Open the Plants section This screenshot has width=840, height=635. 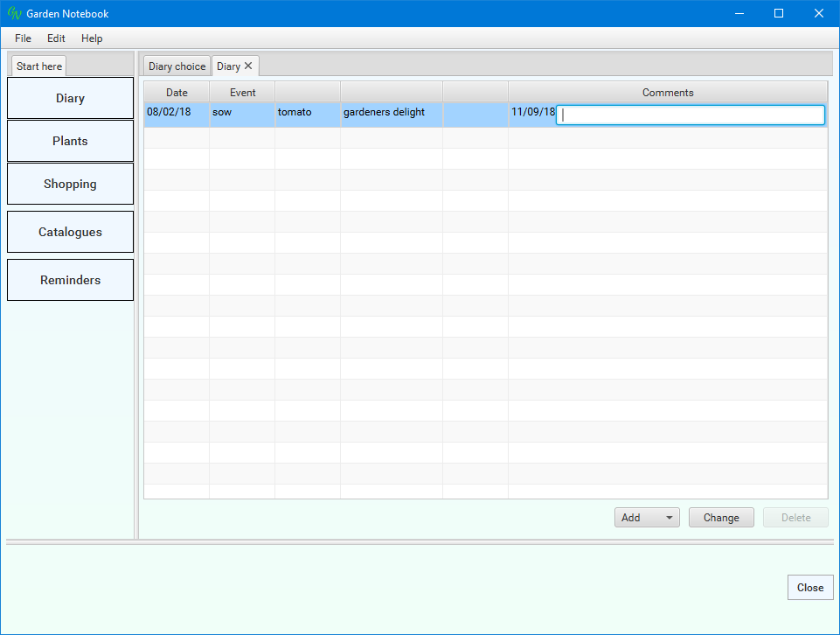70,141
